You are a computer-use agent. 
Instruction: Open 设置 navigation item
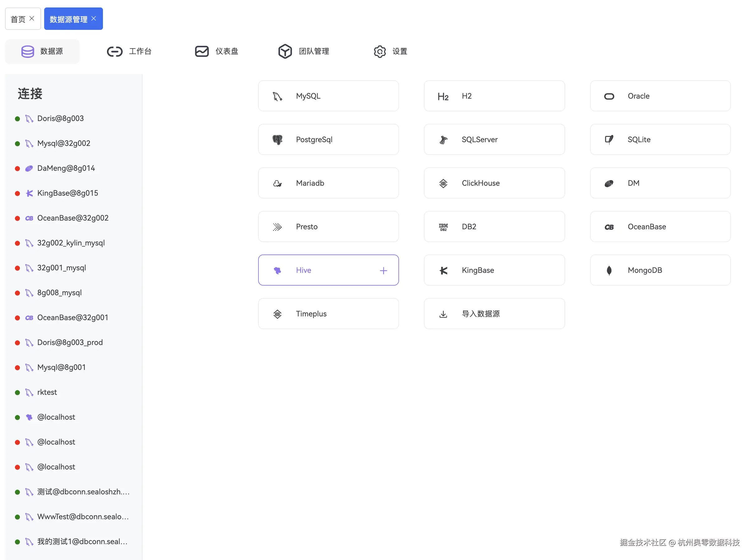390,52
